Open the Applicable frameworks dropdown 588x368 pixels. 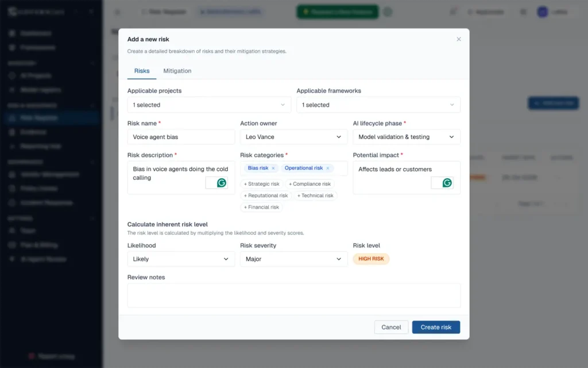(378, 105)
